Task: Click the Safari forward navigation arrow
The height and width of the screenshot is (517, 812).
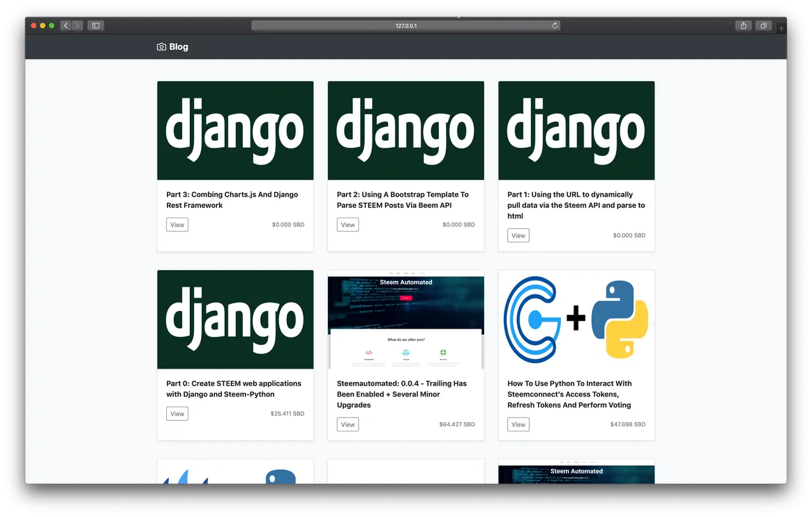Action: pyautogui.click(x=77, y=26)
